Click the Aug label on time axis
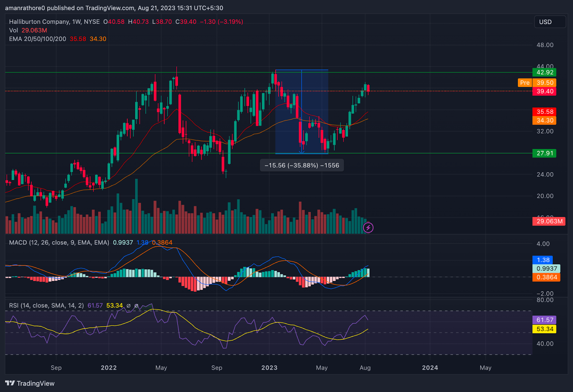This screenshot has height=392, width=573. pyautogui.click(x=365, y=368)
